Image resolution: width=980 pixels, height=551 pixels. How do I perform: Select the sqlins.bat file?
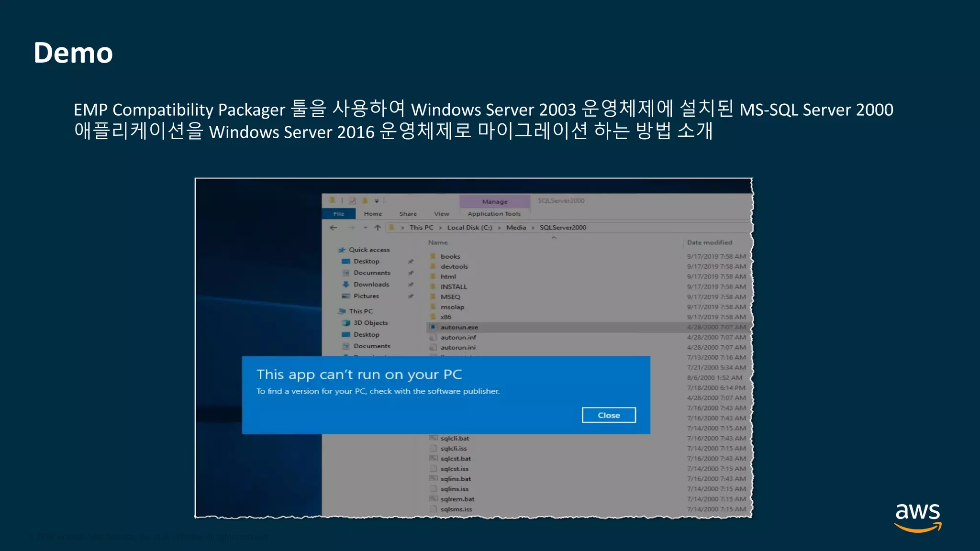tap(456, 479)
